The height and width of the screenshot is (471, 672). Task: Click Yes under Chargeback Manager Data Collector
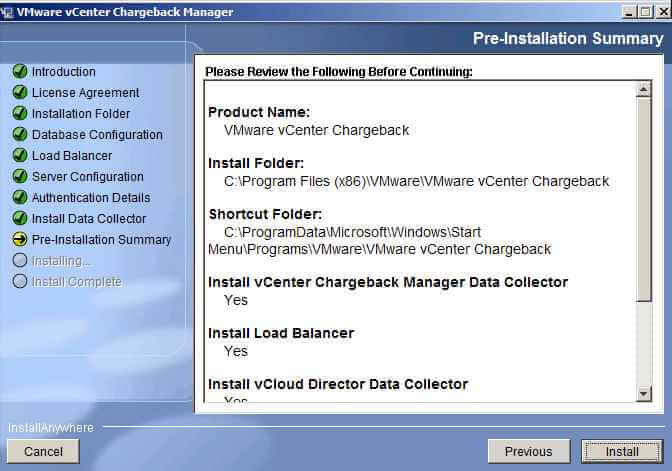click(236, 300)
